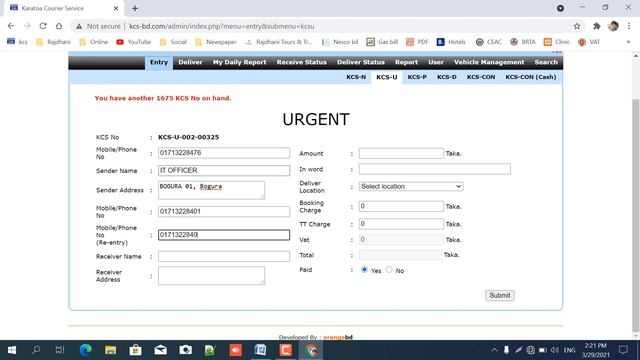Focus the Receiver Name field
The width and height of the screenshot is (640, 360).
point(224,256)
